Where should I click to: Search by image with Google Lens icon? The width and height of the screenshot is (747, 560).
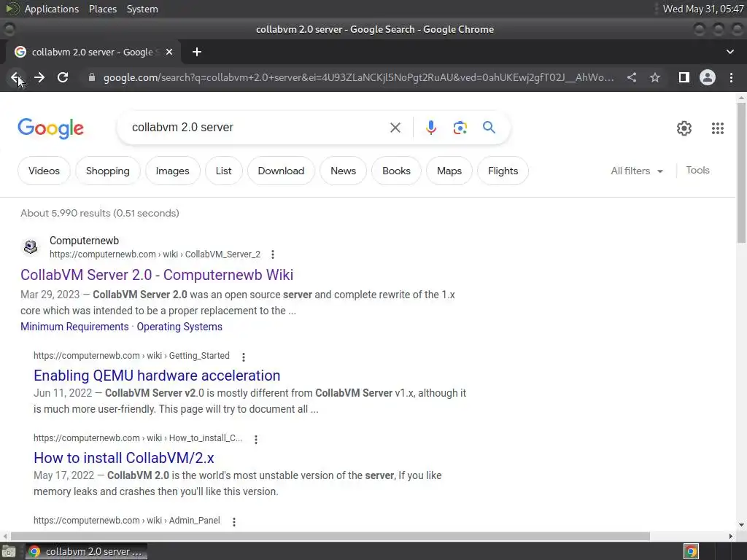pos(460,128)
